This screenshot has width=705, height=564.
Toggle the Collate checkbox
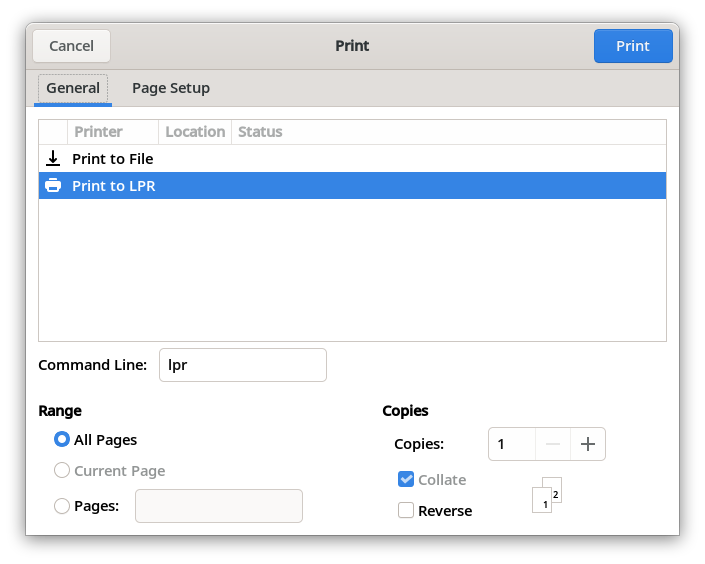point(406,479)
